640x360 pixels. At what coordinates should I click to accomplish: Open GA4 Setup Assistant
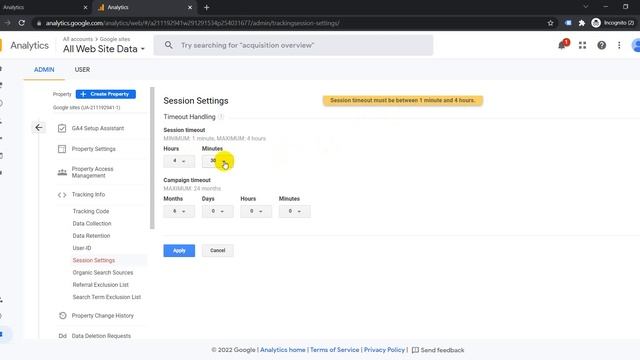[x=98, y=128]
